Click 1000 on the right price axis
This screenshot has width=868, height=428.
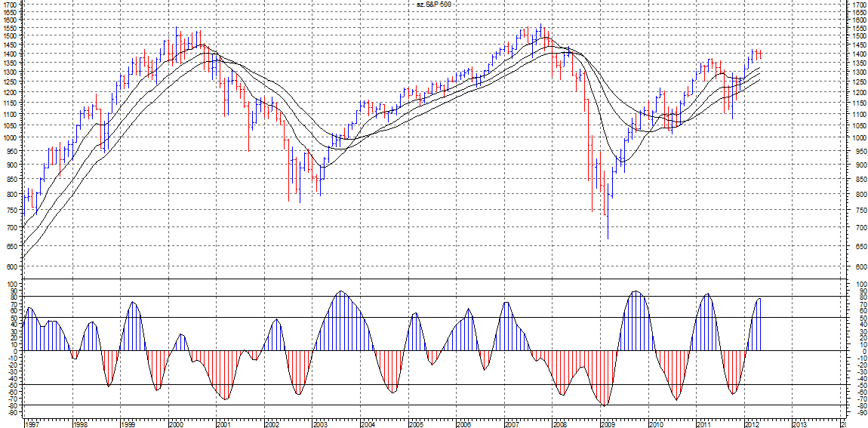click(x=859, y=138)
